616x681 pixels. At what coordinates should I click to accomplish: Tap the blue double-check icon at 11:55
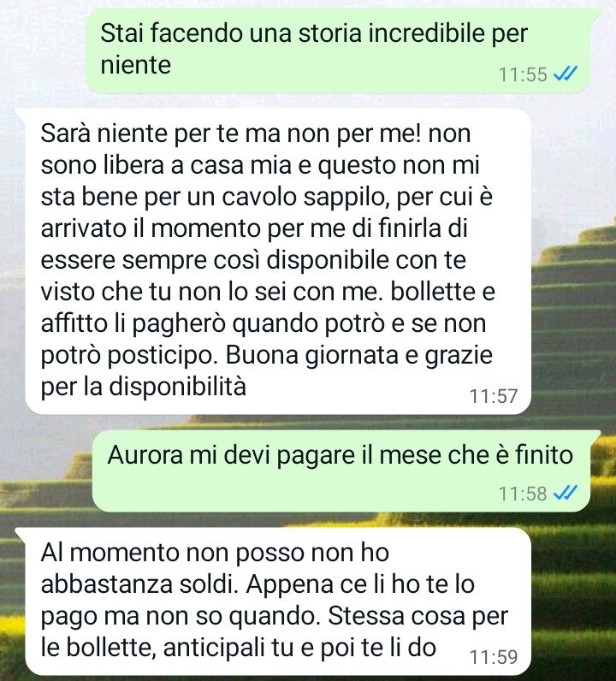[566, 74]
